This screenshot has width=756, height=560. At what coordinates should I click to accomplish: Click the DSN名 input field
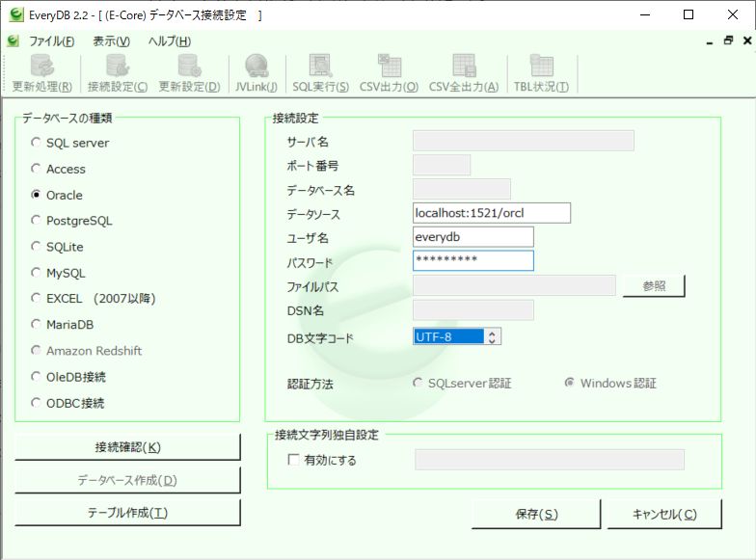473,310
